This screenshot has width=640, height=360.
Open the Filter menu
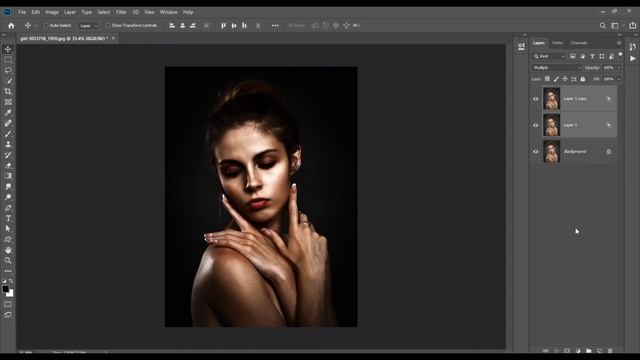pyautogui.click(x=121, y=12)
